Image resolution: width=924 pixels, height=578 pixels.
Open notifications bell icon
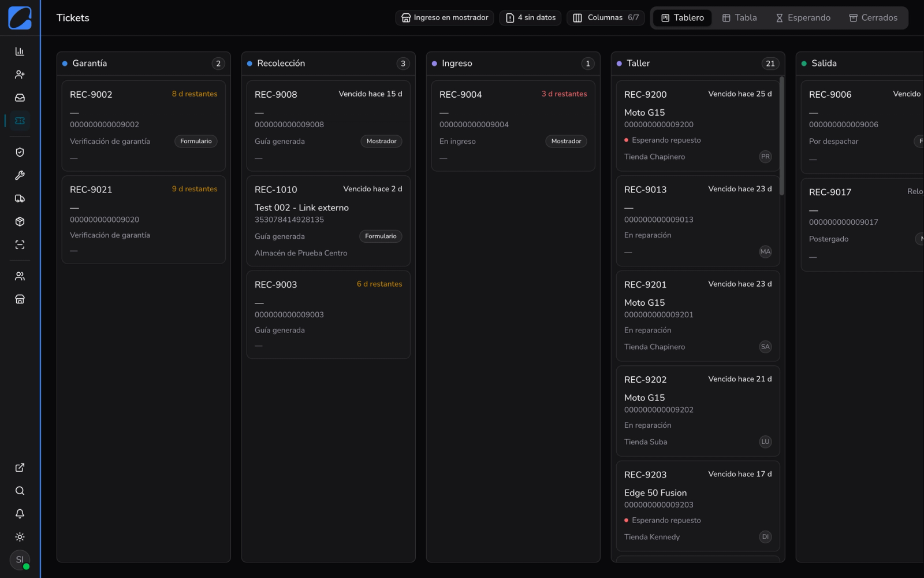coord(20,514)
